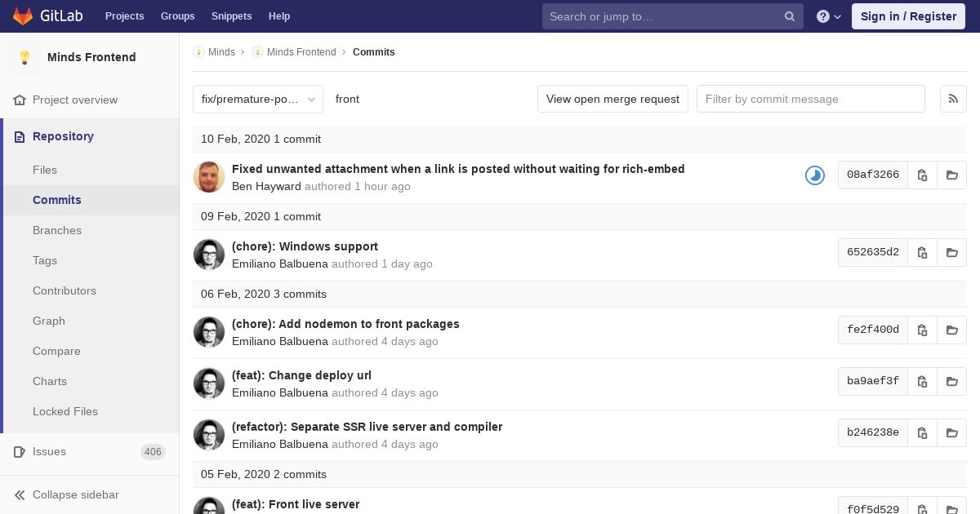
Task: Open the Help question-mark dropdown
Action: [x=829, y=16]
